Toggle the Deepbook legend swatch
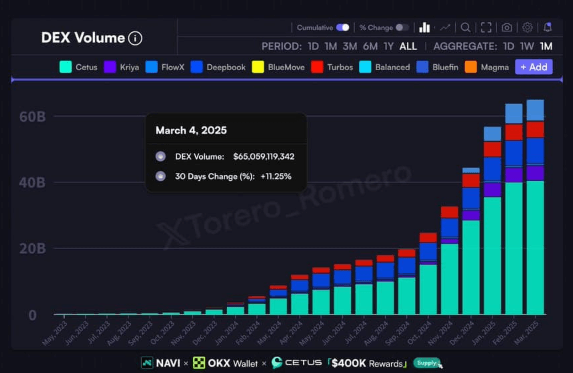Image resolution: width=573 pixels, height=373 pixels. click(x=197, y=67)
